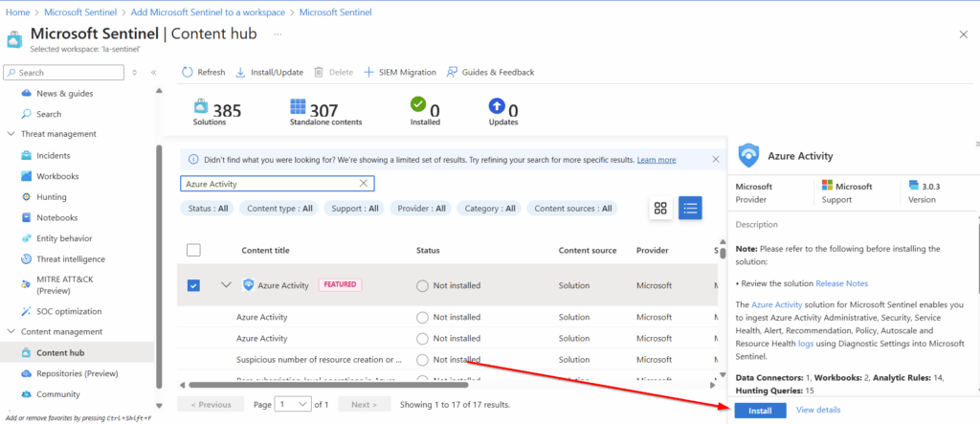980x424 pixels.
Task: Collapse the Azure Activity FEATURED row
Action: [x=226, y=285]
